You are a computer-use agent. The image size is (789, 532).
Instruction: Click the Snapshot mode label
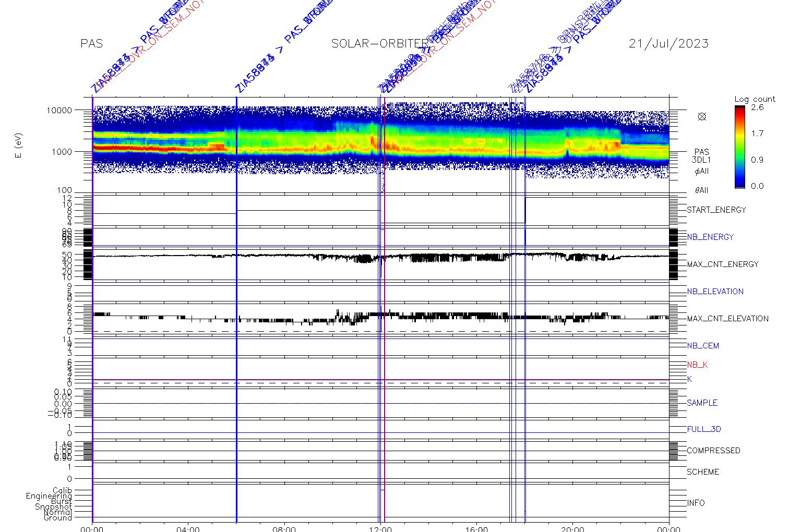53,507
